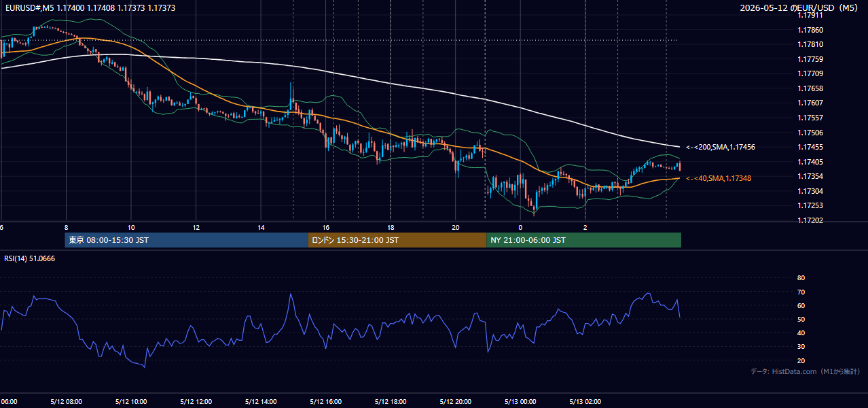Screen dimensions: 868x408
Task: Click price axis label 1.17709
Action: coord(810,73)
